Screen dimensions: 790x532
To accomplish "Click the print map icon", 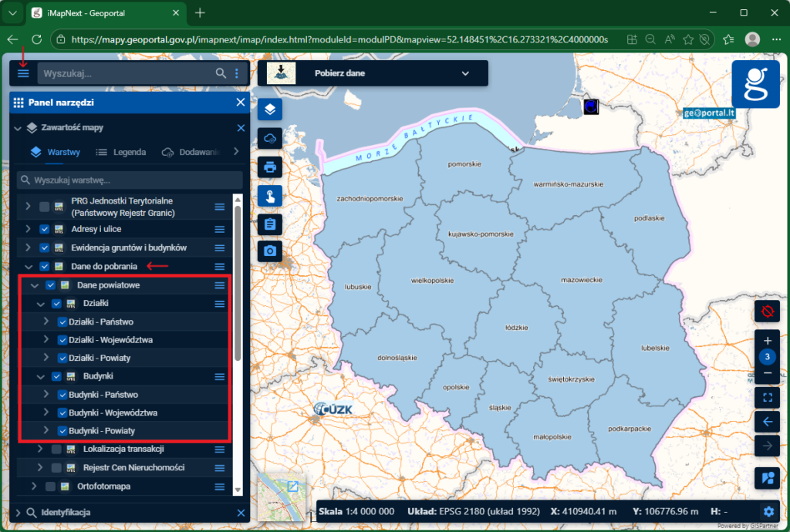I will [269, 167].
